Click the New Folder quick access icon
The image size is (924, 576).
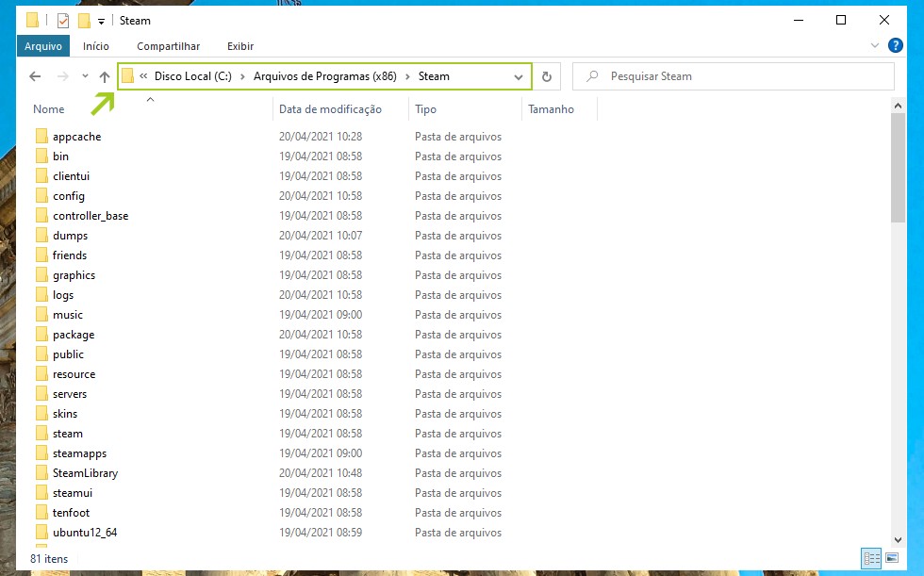pos(84,20)
